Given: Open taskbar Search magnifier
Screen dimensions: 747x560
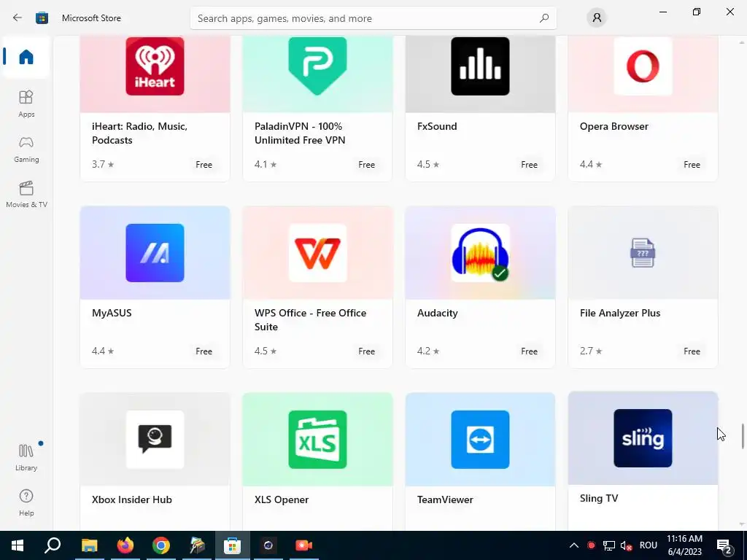Looking at the screenshot, I should [53, 545].
